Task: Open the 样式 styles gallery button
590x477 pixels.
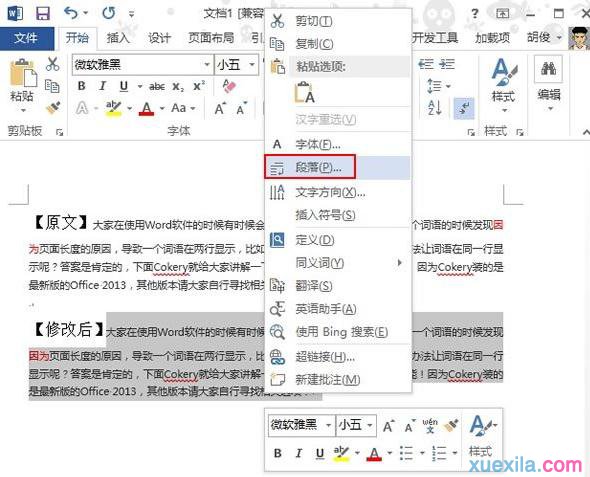Action: [504, 86]
